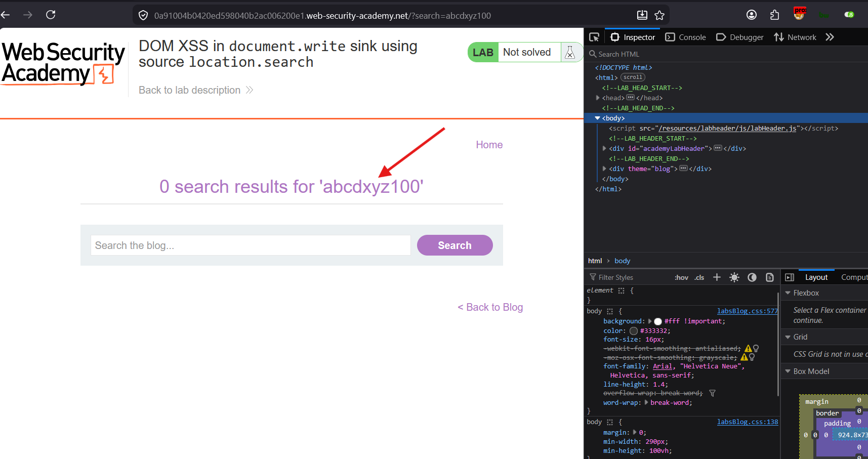Click the install/save page icon in address bar
Viewport: 868px width, 459px height.
[642, 15]
